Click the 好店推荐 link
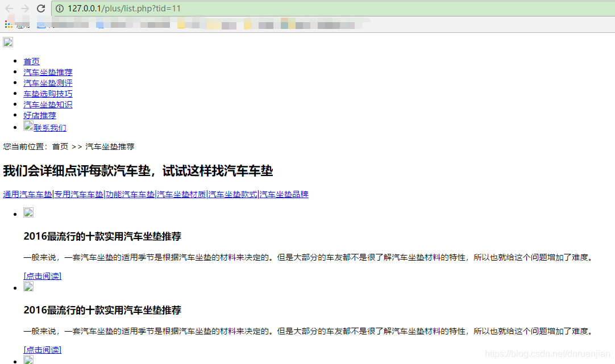 [40, 115]
